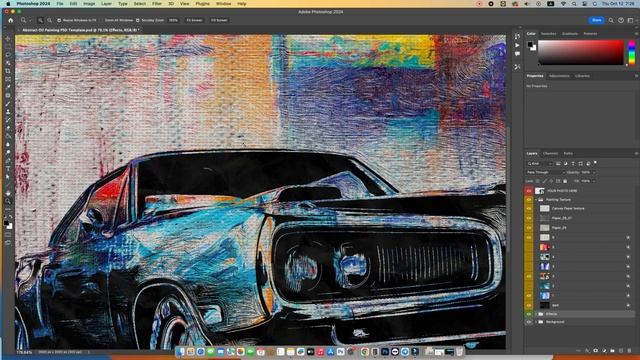This screenshot has width=640, height=360.
Task: Open the History panel icon
Action: pos(517,36)
